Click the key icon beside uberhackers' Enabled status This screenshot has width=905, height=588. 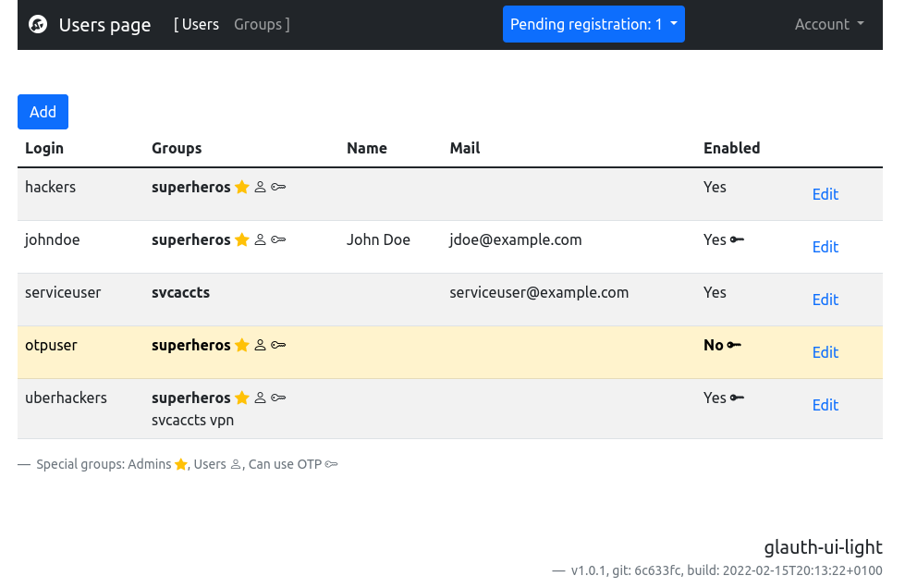coord(737,398)
